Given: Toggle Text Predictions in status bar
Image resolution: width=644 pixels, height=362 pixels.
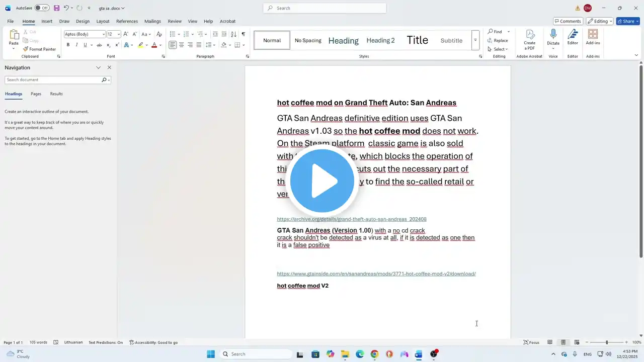Looking at the screenshot, I should pyautogui.click(x=106, y=342).
